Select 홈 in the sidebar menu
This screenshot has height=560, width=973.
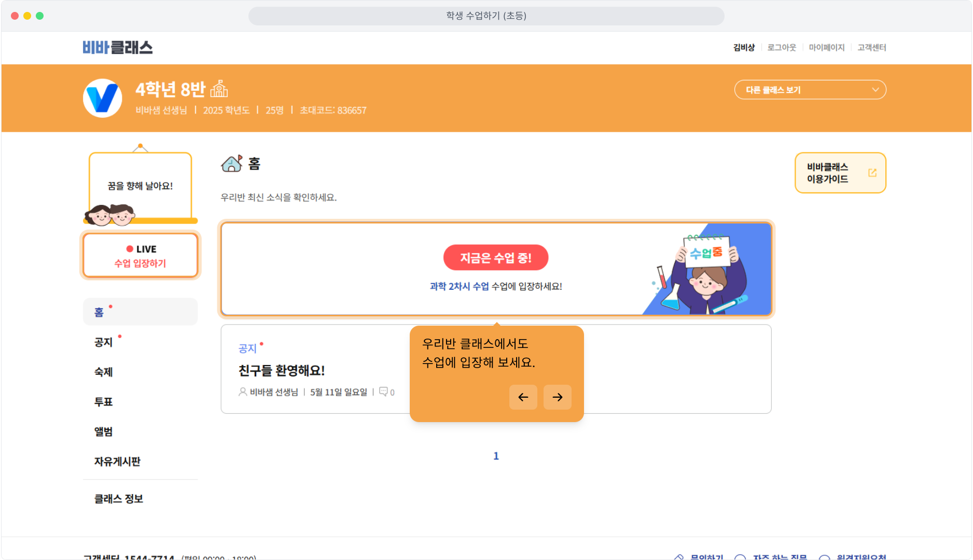(x=140, y=312)
